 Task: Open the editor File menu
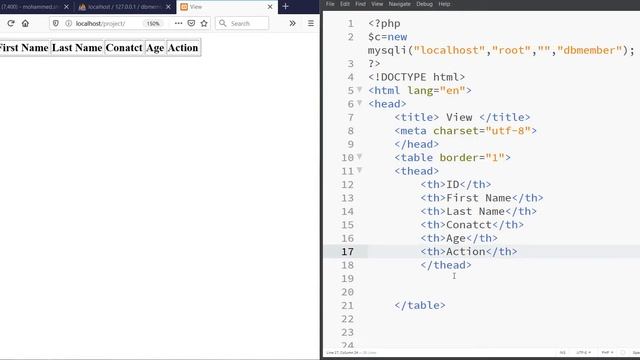pyautogui.click(x=330, y=4)
